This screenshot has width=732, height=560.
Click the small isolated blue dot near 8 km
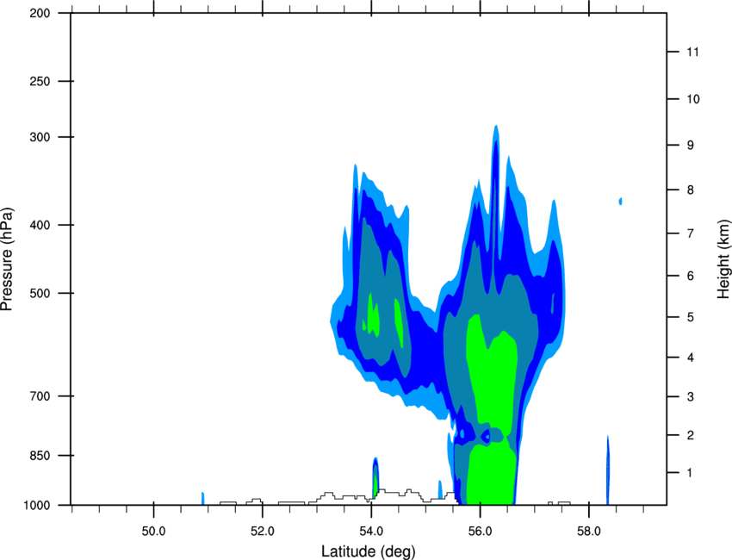[x=620, y=202]
